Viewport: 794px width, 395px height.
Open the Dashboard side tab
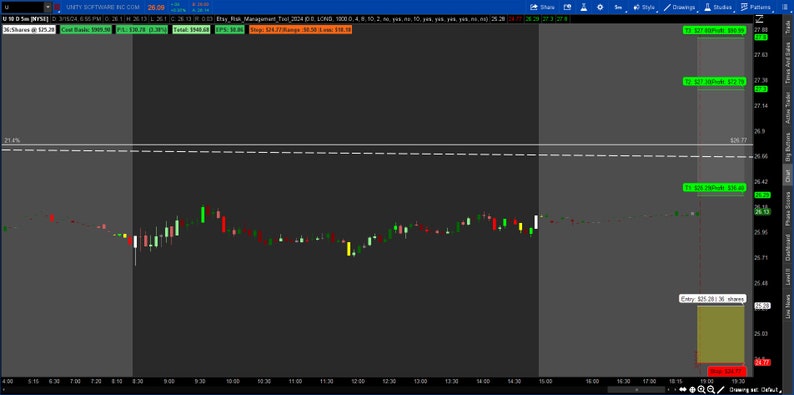click(x=787, y=248)
